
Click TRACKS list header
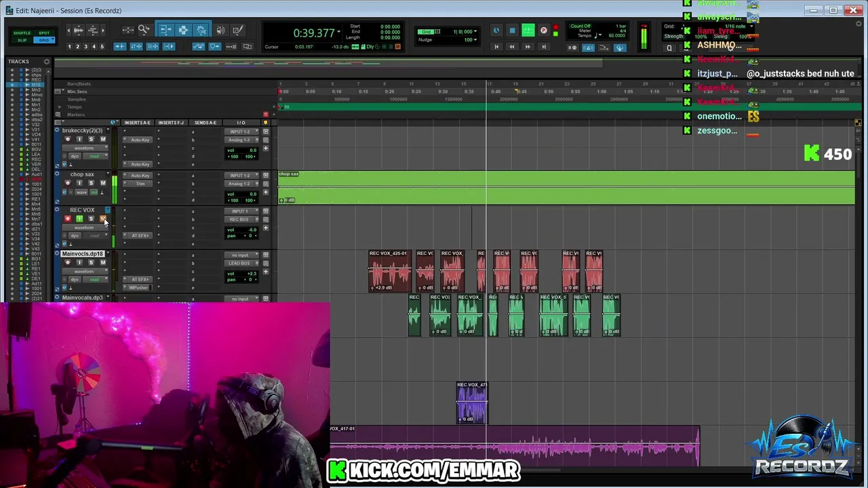point(19,62)
